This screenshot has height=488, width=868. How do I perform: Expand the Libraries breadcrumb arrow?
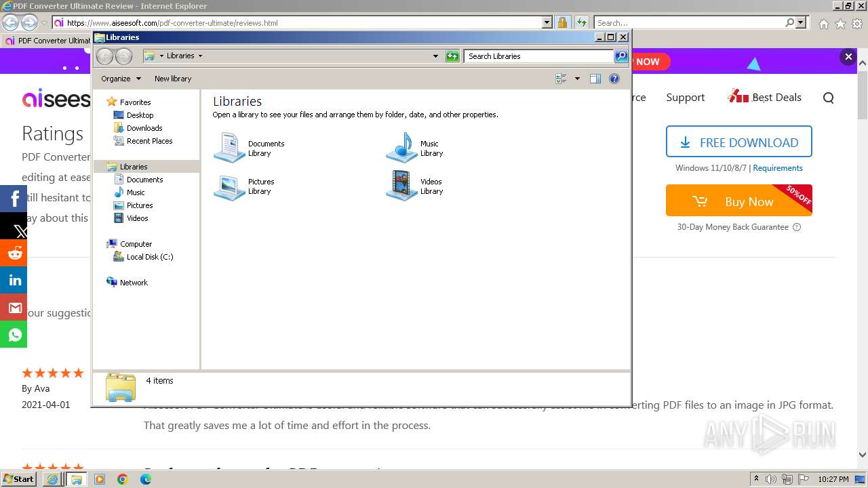[200, 56]
